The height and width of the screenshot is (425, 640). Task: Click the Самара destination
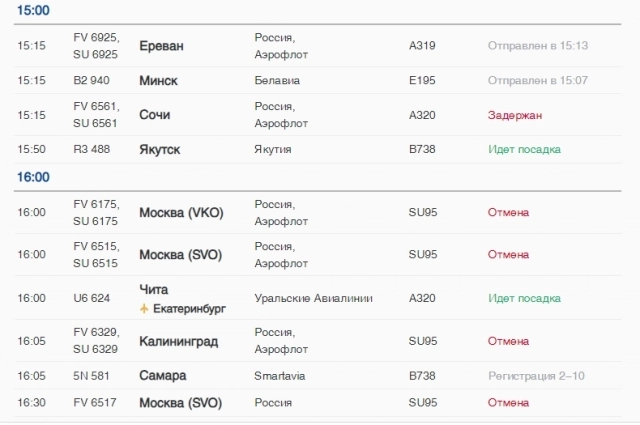tap(162, 376)
